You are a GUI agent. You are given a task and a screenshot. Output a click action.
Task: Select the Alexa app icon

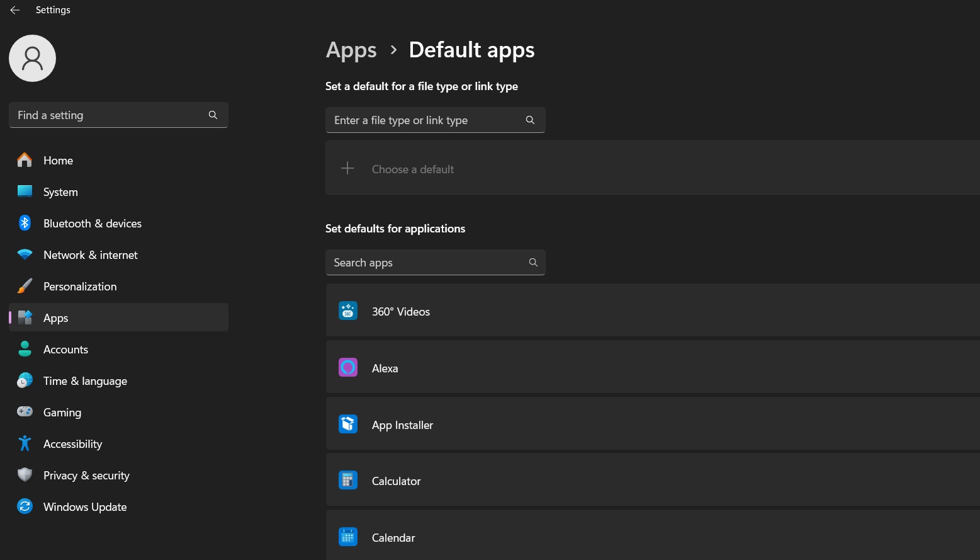[x=348, y=367]
